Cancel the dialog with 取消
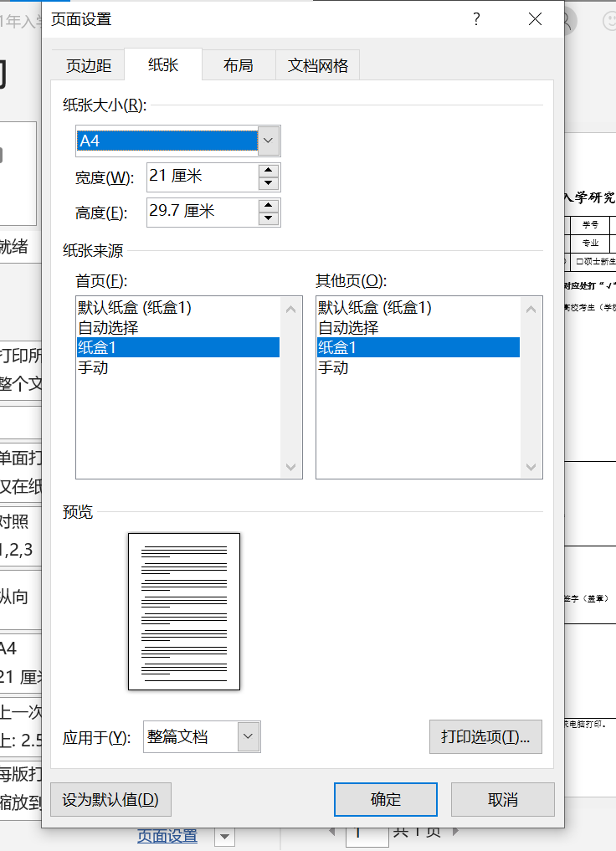 point(502,799)
